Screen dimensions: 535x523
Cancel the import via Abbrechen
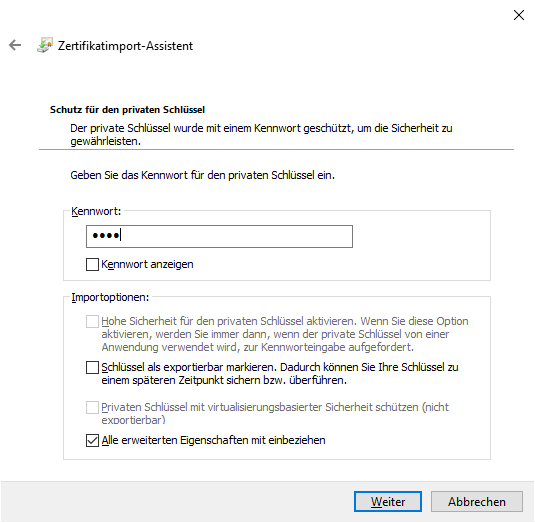point(477,502)
